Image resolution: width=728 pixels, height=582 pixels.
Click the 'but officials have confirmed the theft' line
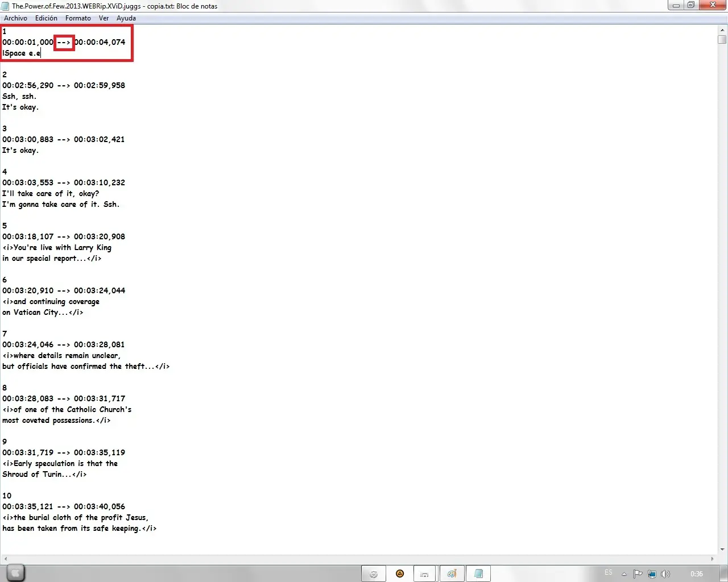[x=86, y=366]
